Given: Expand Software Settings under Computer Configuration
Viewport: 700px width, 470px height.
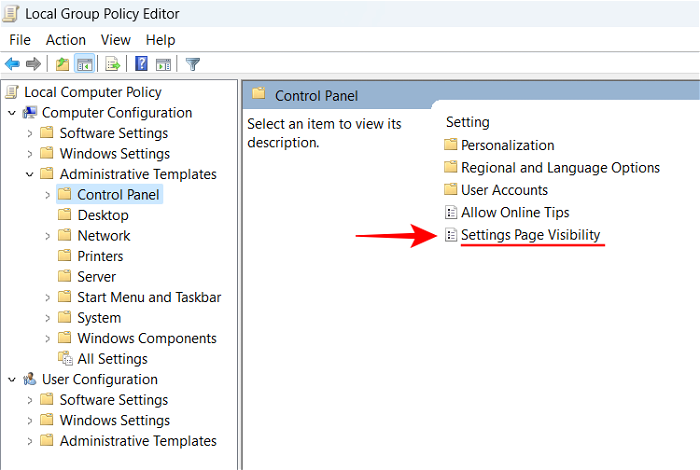Looking at the screenshot, I should (x=29, y=133).
